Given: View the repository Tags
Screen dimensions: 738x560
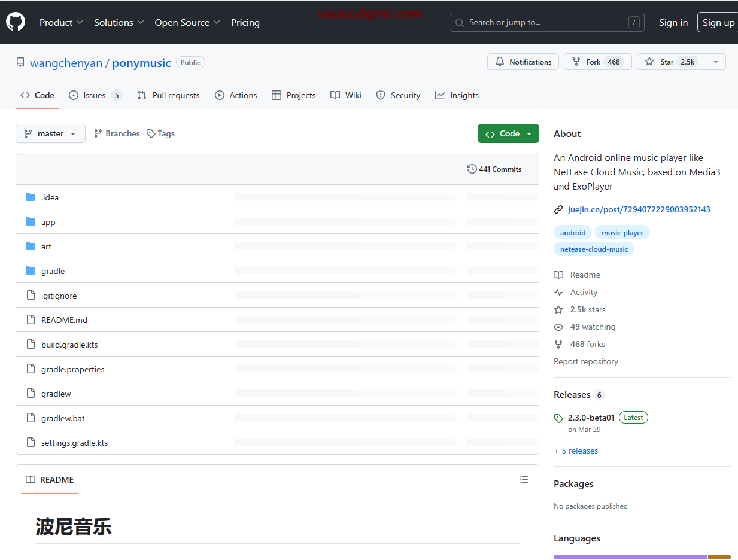Looking at the screenshot, I should pos(160,133).
